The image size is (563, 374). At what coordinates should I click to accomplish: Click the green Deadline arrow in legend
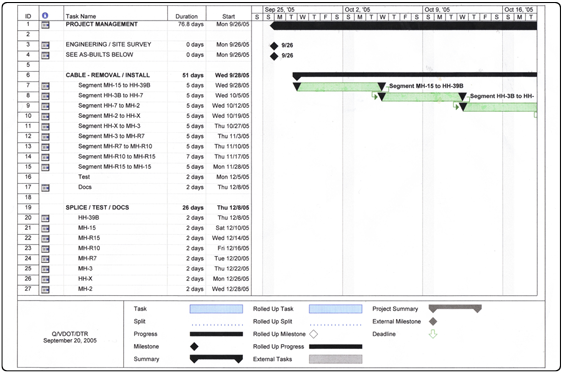433,334
